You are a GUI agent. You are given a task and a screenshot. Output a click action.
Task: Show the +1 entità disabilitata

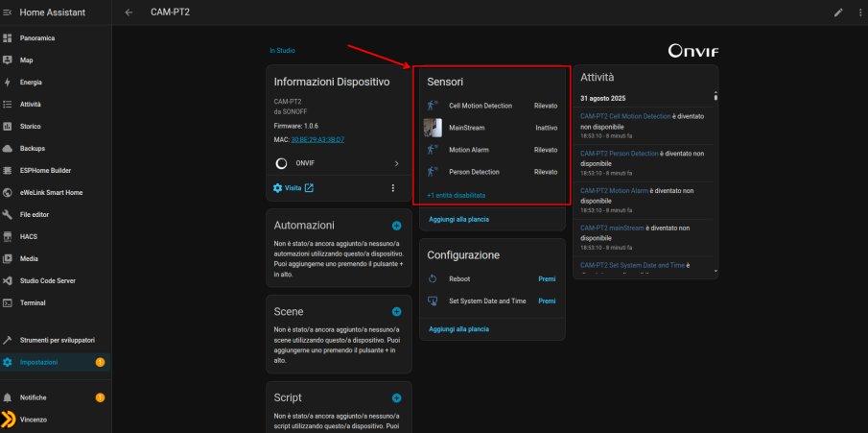coord(457,196)
